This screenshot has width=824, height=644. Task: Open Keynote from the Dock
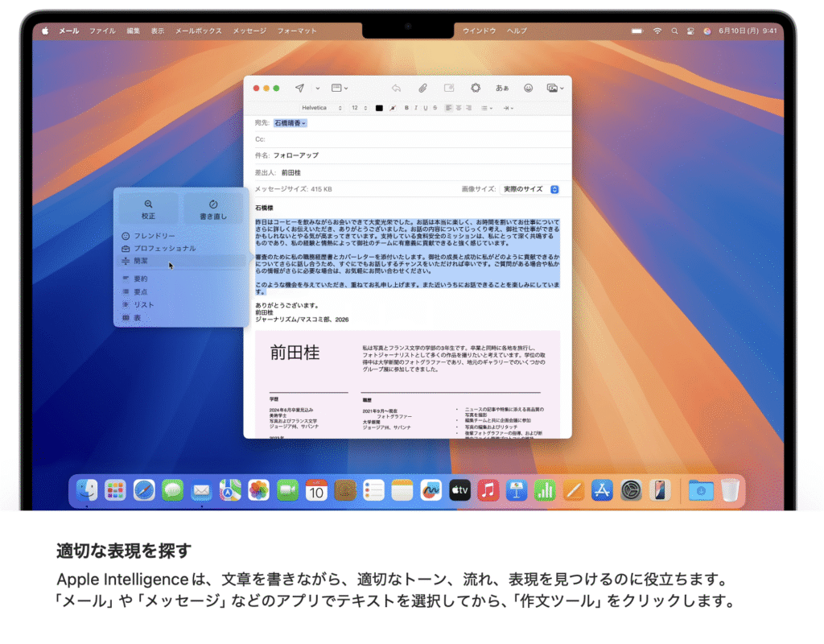[x=517, y=490]
